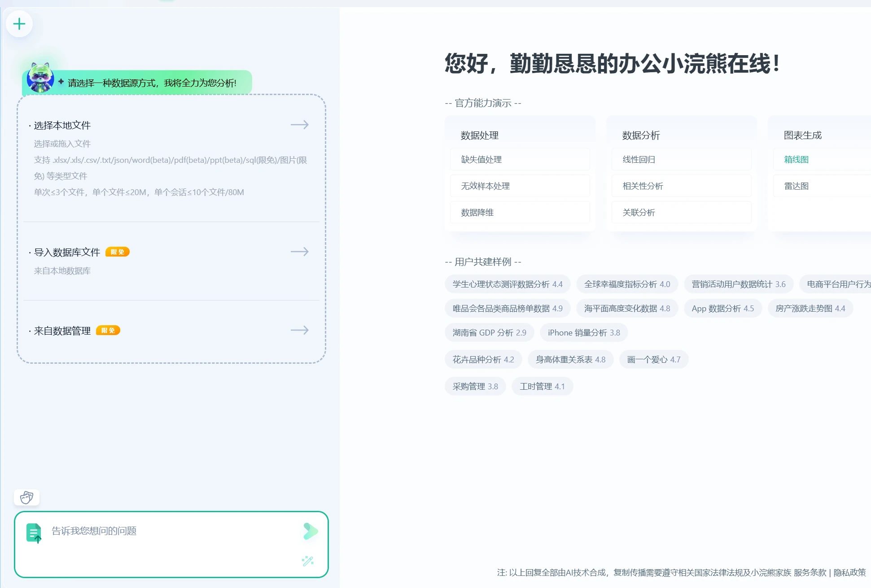The height and width of the screenshot is (588, 871).
Task: Select the 来自数据管理 option
Action: click(x=171, y=331)
